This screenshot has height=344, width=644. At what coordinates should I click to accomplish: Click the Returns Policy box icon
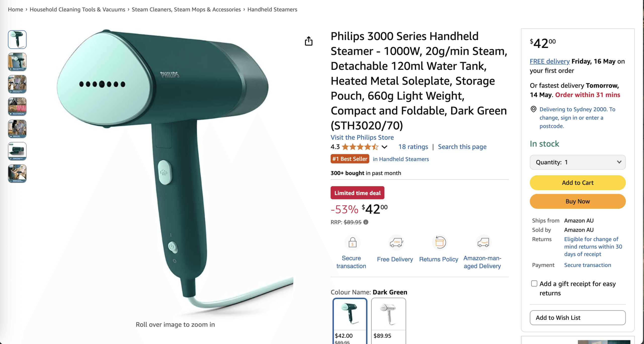[440, 243]
